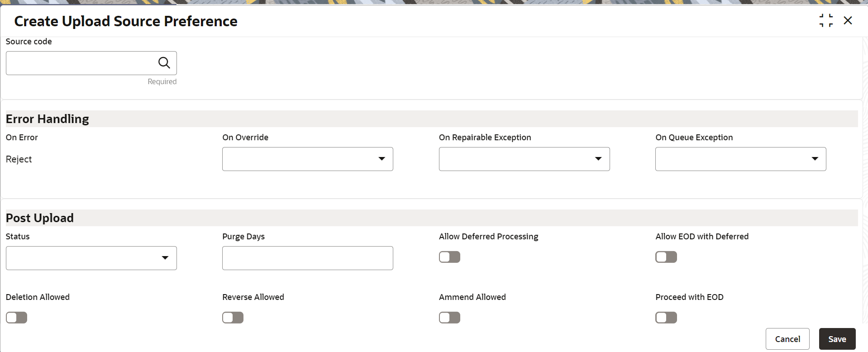Click the Error Handling section header

tap(48, 119)
